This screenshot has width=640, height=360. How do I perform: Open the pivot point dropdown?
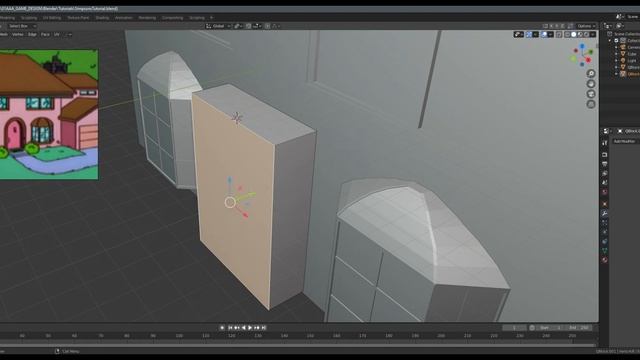[238, 26]
